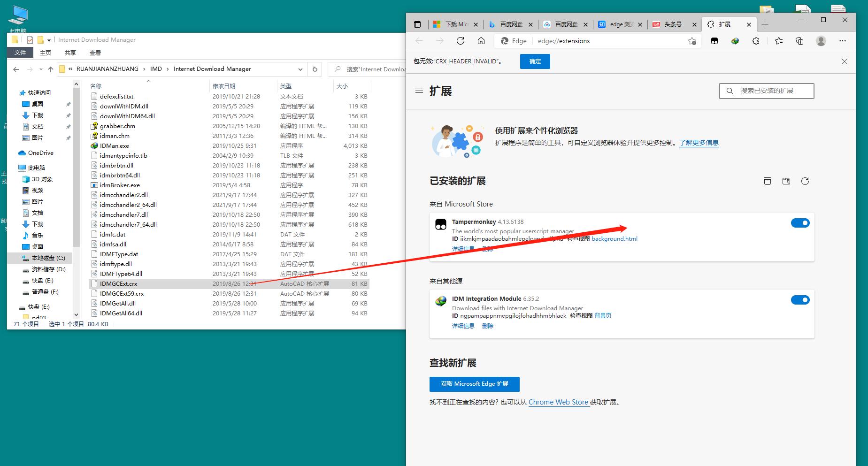868x466 pixels.
Task: Add this page to favorites icon
Action: point(692,41)
